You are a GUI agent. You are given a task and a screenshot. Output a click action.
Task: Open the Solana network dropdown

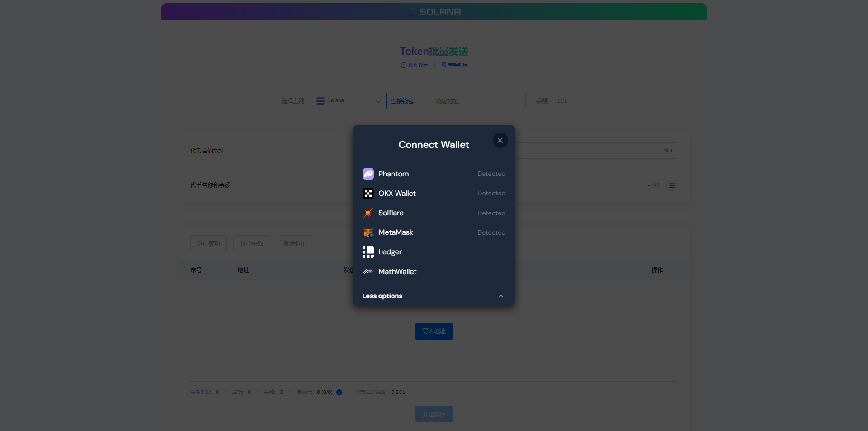tap(348, 101)
